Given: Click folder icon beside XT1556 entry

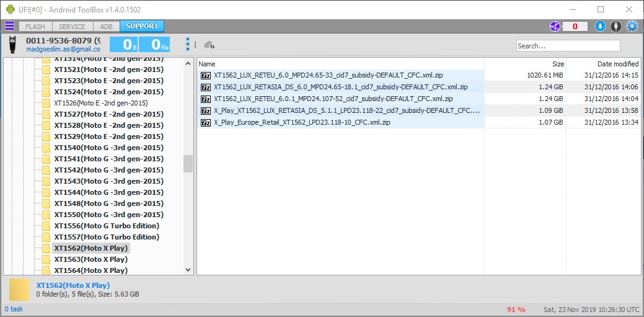Looking at the screenshot, I should pyautogui.click(x=46, y=226).
